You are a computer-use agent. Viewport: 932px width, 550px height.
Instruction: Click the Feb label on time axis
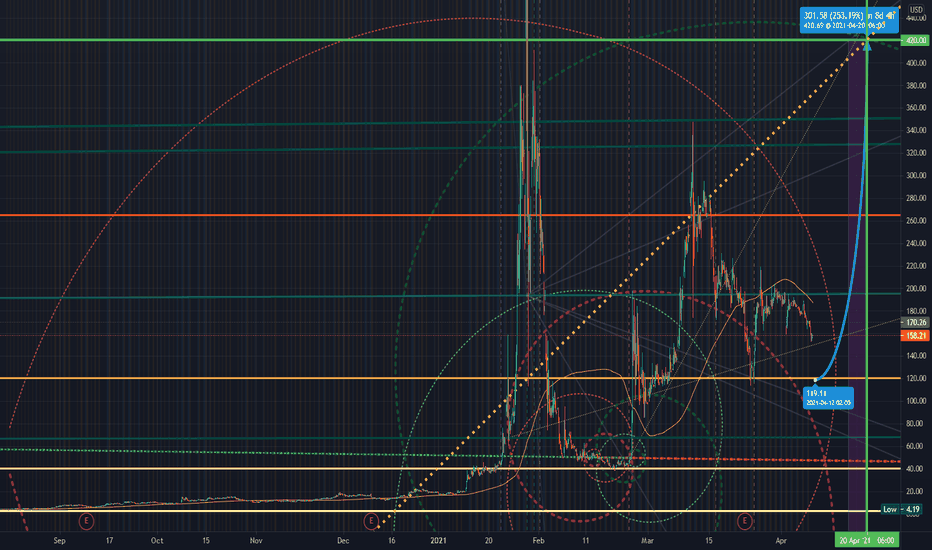539,540
